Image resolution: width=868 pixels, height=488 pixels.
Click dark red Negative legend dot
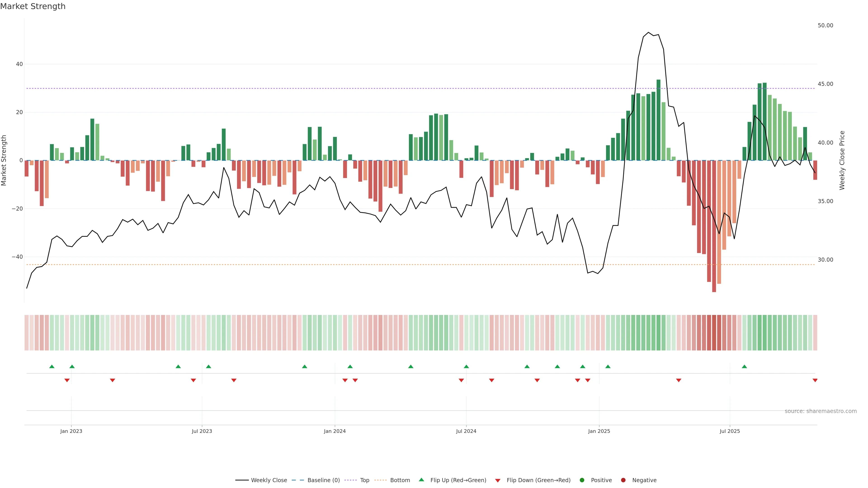[623, 480]
